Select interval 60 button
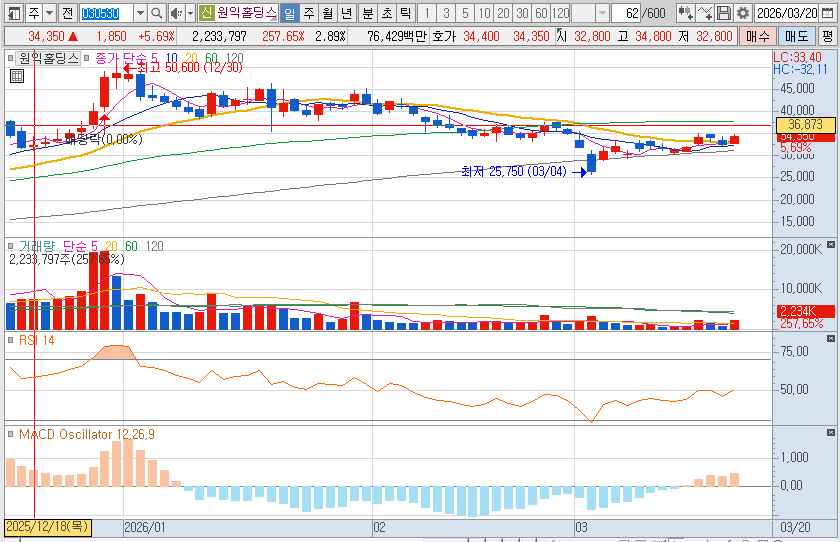Viewport: 840px width, 542px height. coord(542,13)
